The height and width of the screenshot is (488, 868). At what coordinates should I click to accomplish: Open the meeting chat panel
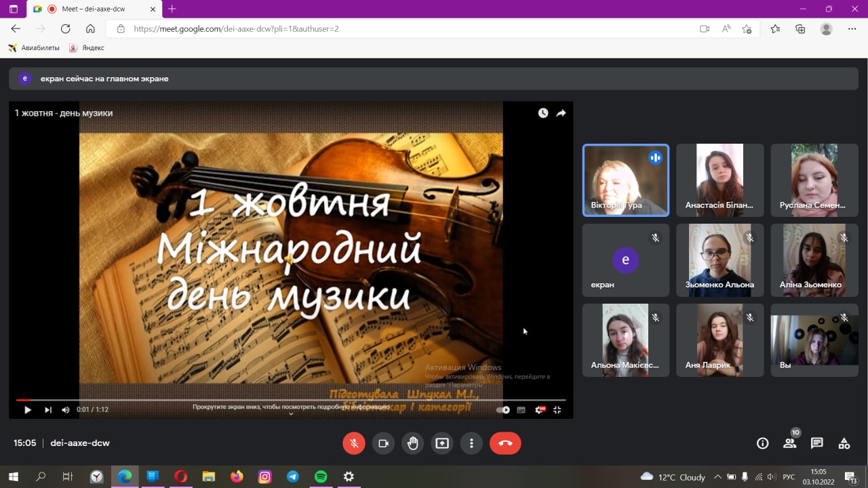[x=817, y=443]
